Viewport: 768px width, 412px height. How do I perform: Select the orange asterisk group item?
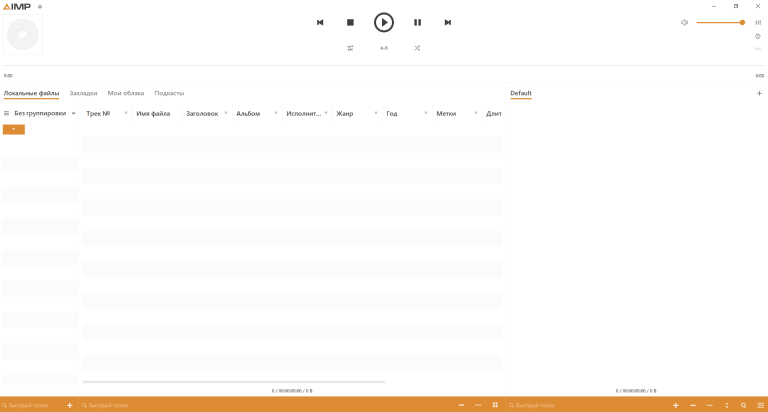(x=14, y=129)
